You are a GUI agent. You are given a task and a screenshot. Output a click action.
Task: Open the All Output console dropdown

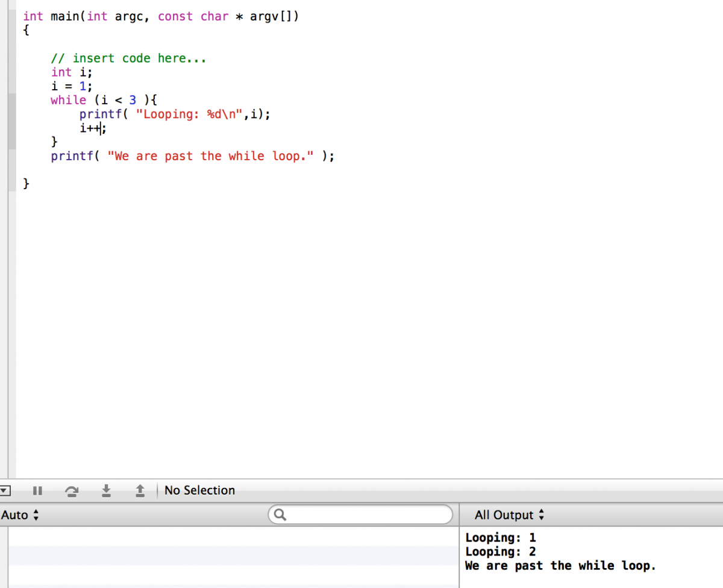509,515
